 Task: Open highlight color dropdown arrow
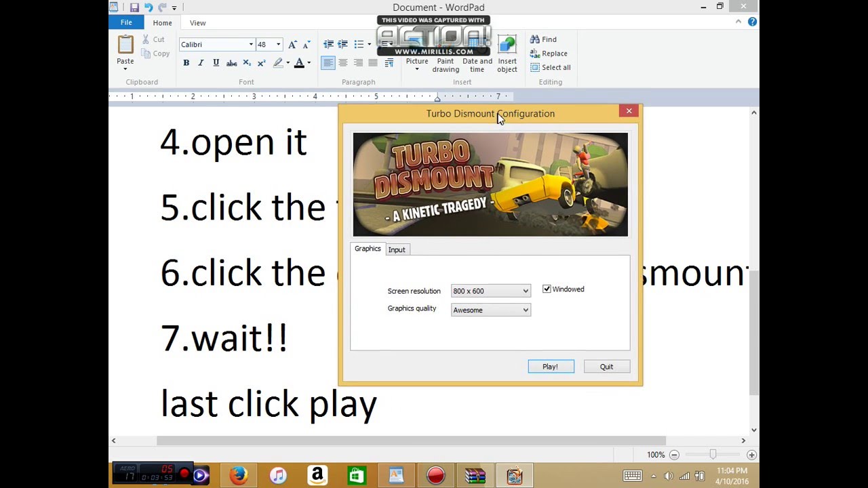coord(288,63)
